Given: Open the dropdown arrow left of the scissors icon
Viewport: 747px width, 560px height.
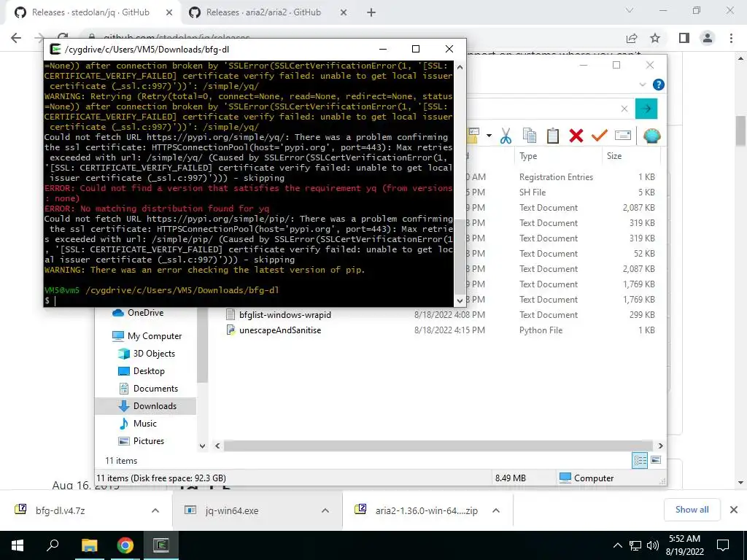Looking at the screenshot, I should tap(489, 136).
